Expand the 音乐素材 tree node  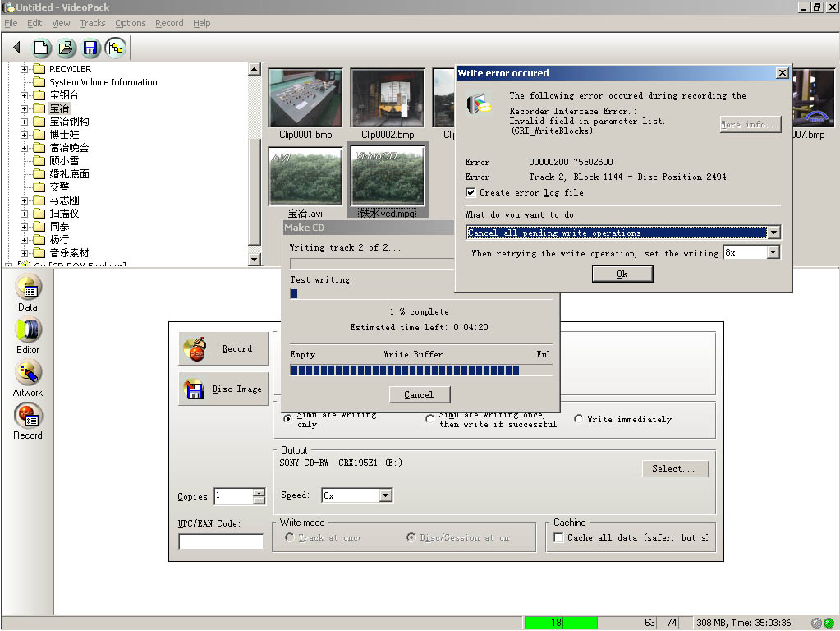click(x=24, y=253)
